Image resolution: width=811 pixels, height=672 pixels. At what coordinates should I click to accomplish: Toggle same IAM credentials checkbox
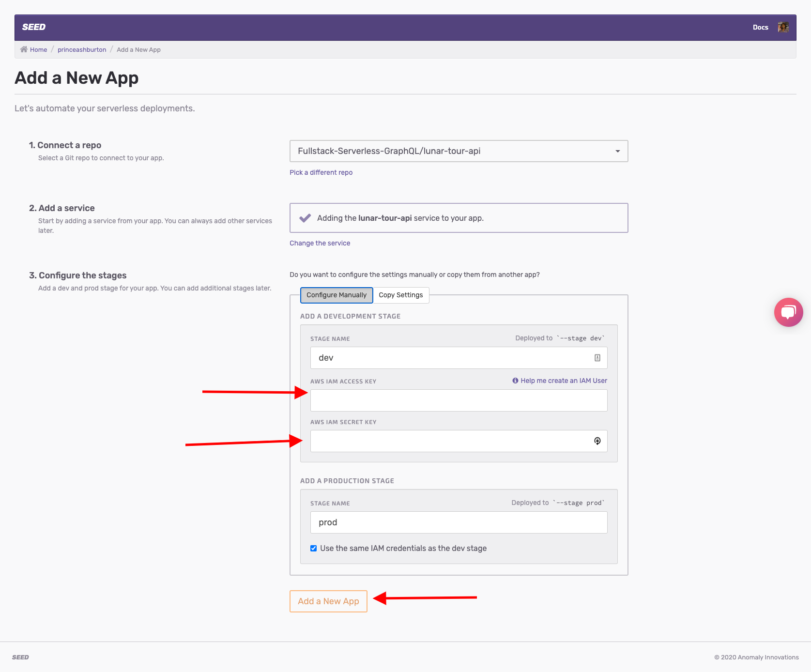pyautogui.click(x=314, y=549)
